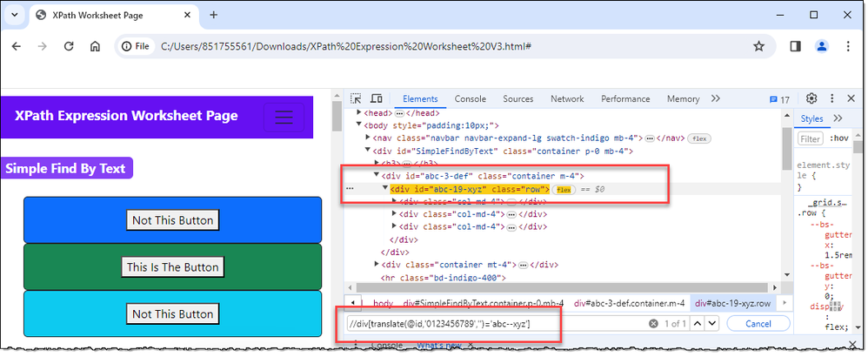868x357 pixels.
Task: Toggle the device toolbar icon
Action: (377, 99)
